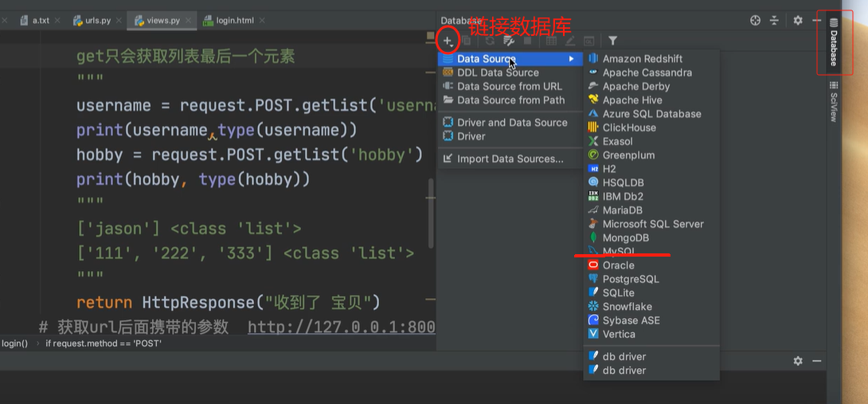The image size is (868, 404).
Task: Open data source properties wrench icon
Action: (x=509, y=41)
